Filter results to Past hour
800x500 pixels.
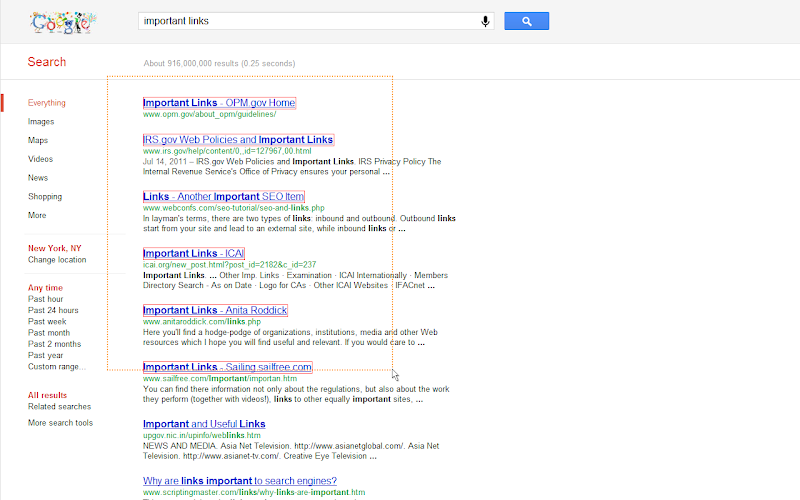(x=45, y=299)
